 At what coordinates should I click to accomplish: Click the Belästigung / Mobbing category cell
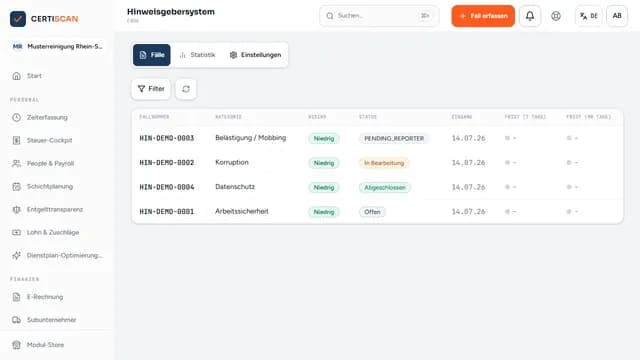[251, 138]
